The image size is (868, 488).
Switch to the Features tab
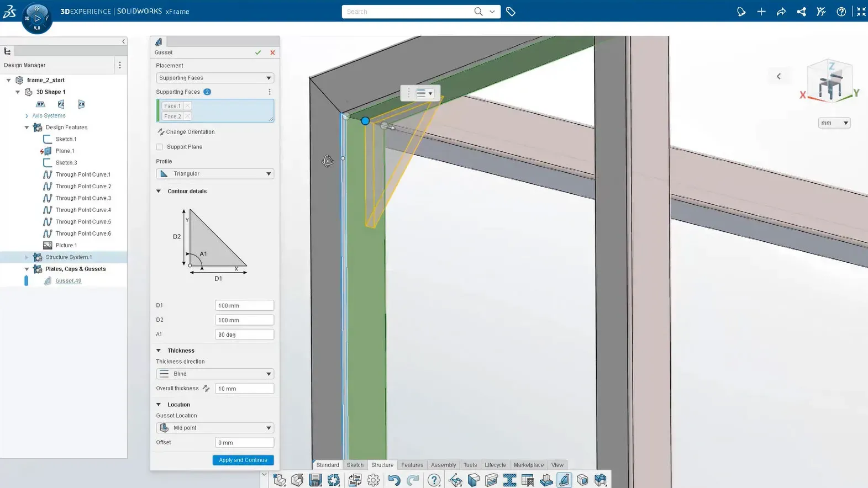(x=412, y=465)
